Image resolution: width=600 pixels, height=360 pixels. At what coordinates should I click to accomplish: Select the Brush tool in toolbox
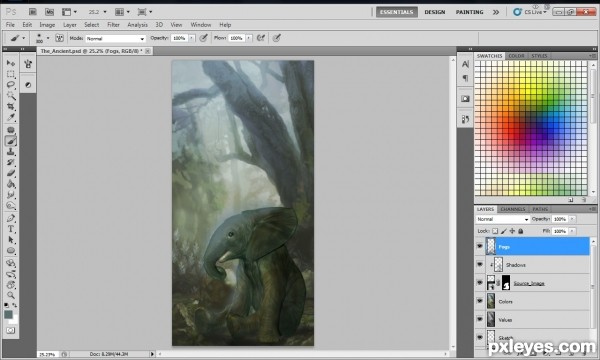tap(11, 141)
